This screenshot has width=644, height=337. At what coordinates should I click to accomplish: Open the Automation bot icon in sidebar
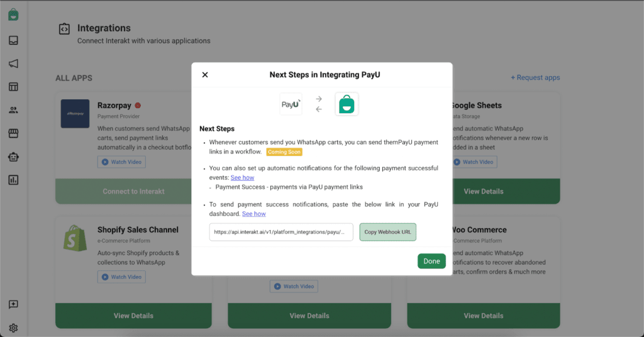[13, 157]
